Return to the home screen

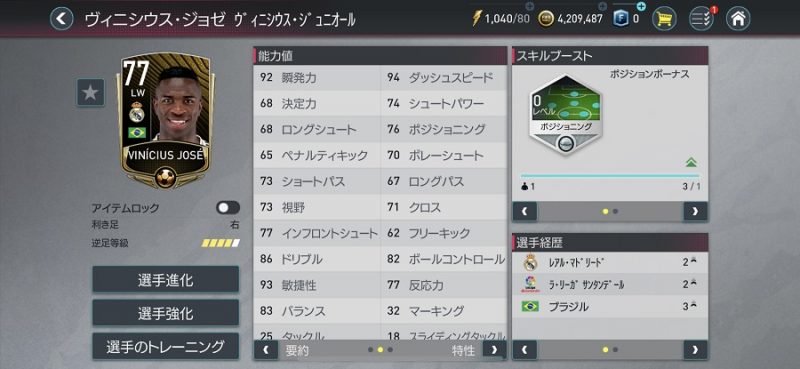[738, 19]
